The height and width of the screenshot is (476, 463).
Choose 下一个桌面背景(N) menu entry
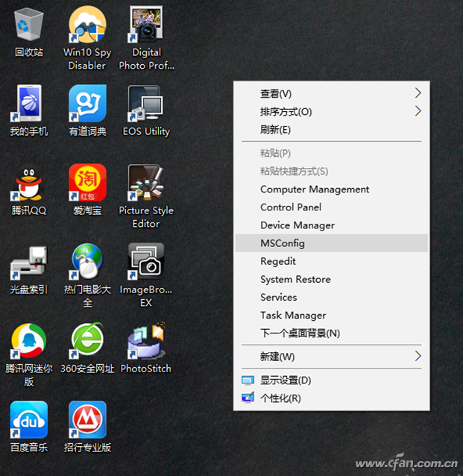click(332, 333)
